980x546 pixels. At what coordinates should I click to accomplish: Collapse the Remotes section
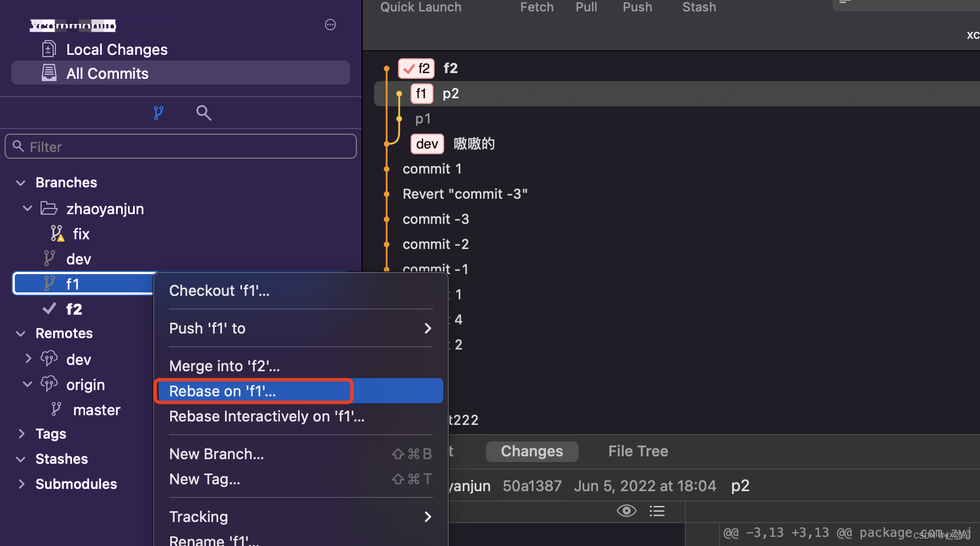21,334
